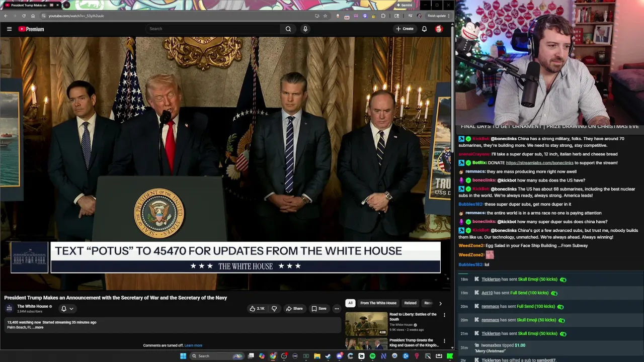Screen dimensions: 644x362
Task: Click 'Bubbles182: lol' chat message
Action: click(x=474, y=264)
